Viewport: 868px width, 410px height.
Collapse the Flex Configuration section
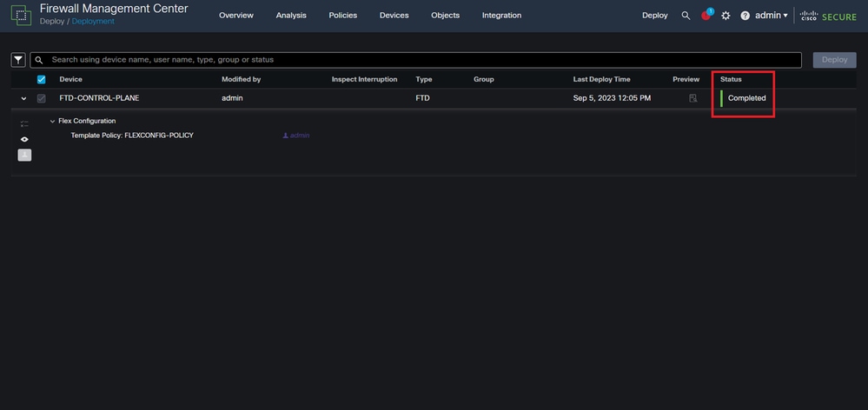(53, 121)
